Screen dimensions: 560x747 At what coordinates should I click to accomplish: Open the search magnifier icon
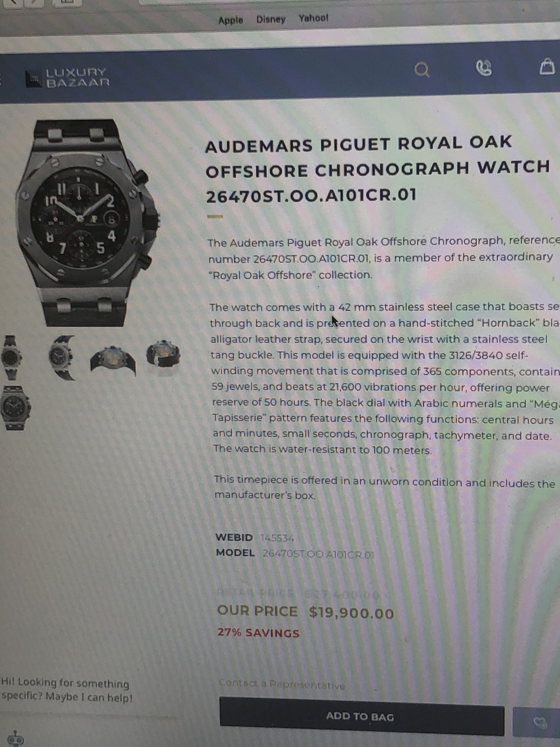pyautogui.click(x=422, y=70)
